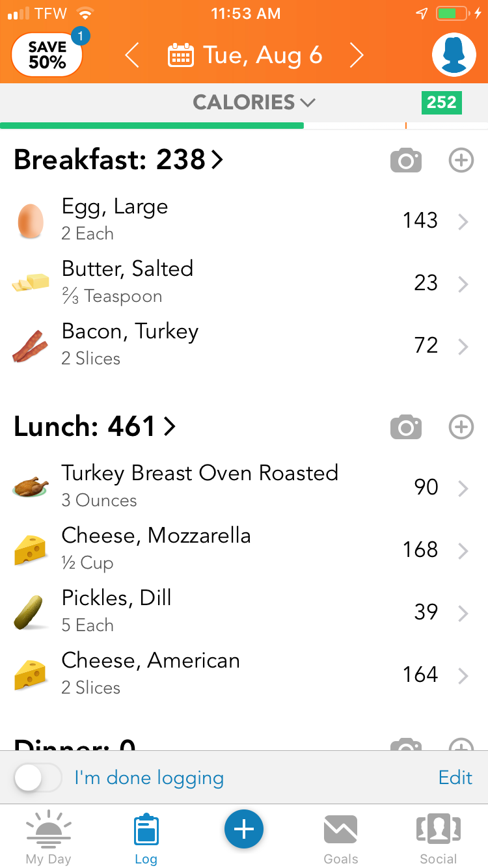
Task: Tap the Lunch camera icon
Action: coord(406,427)
